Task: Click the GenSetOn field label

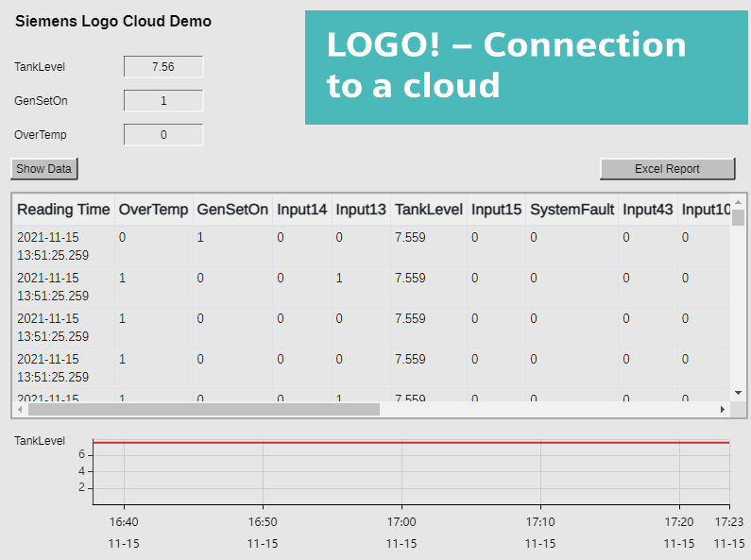Action: tap(41, 101)
